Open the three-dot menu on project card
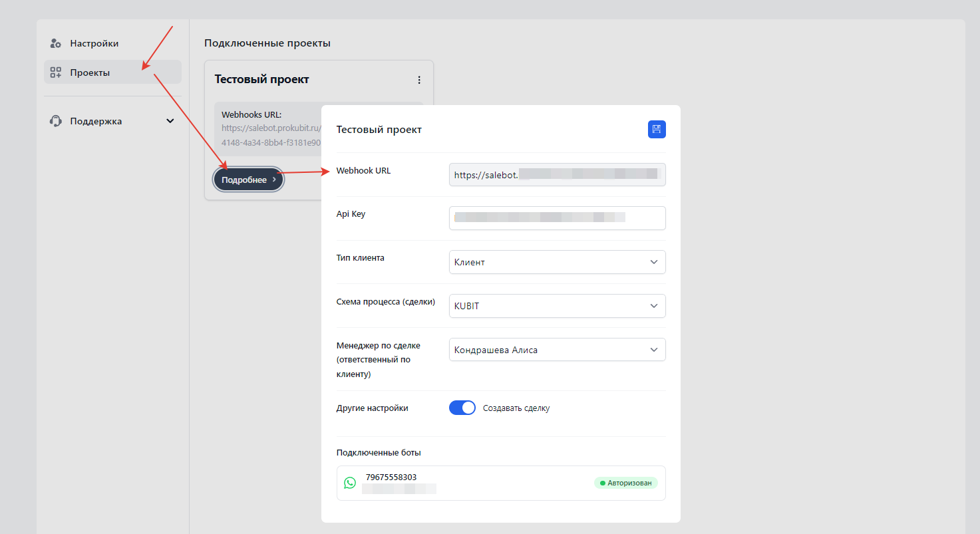Image resolution: width=980 pixels, height=534 pixels. pos(419,80)
